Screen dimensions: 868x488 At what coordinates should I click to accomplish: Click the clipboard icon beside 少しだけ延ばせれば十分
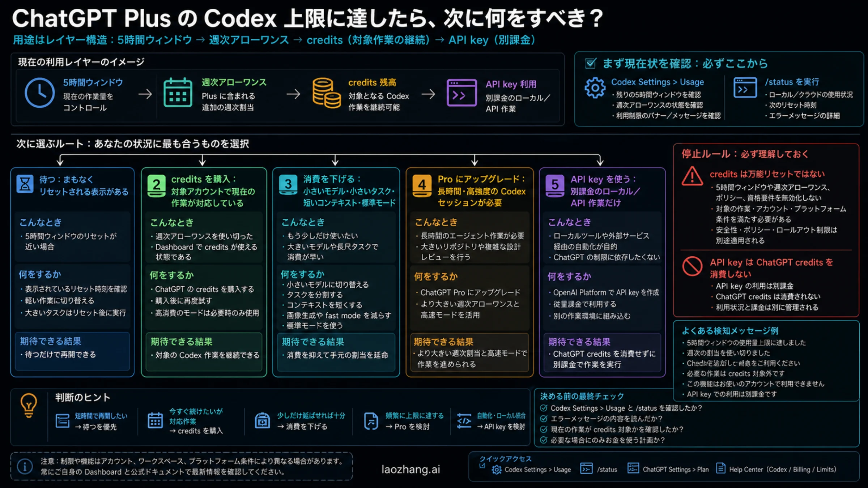(x=262, y=420)
